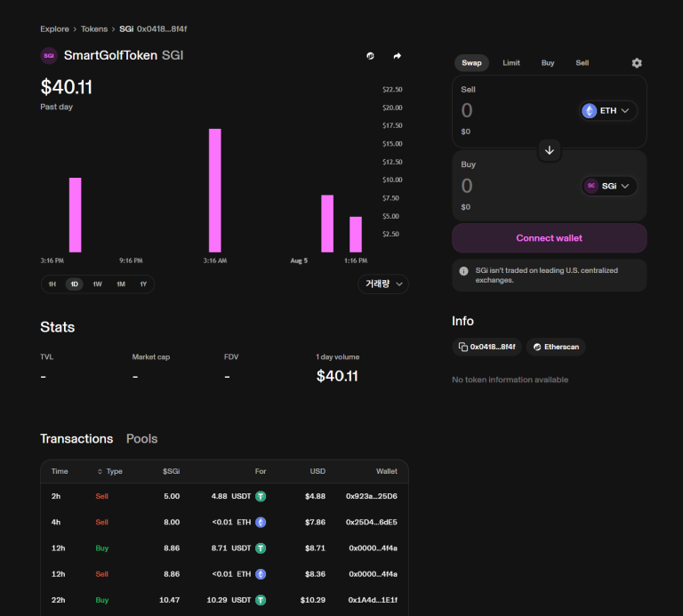This screenshot has width=683, height=616.
Task: Open the SGi buy token selector
Action: (609, 186)
